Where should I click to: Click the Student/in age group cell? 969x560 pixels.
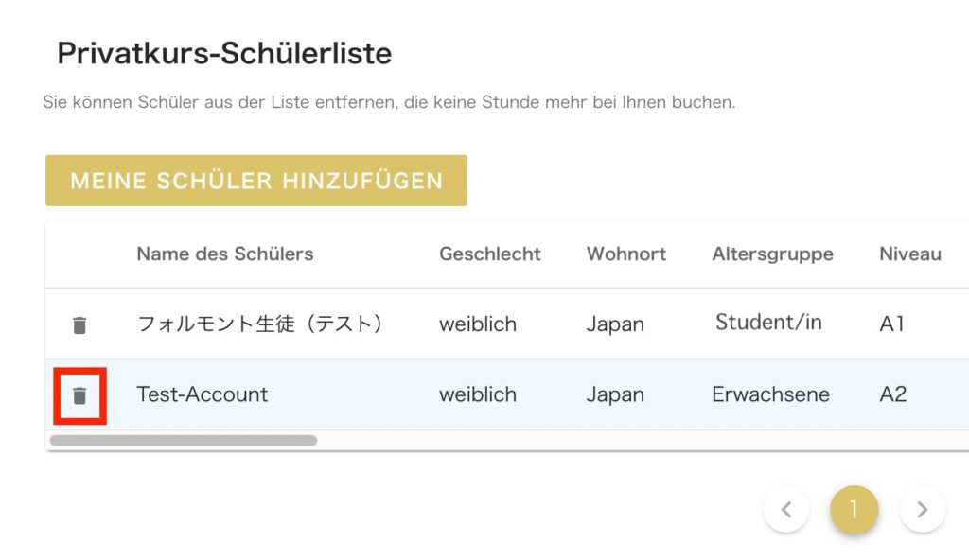click(x=768, y=322)
